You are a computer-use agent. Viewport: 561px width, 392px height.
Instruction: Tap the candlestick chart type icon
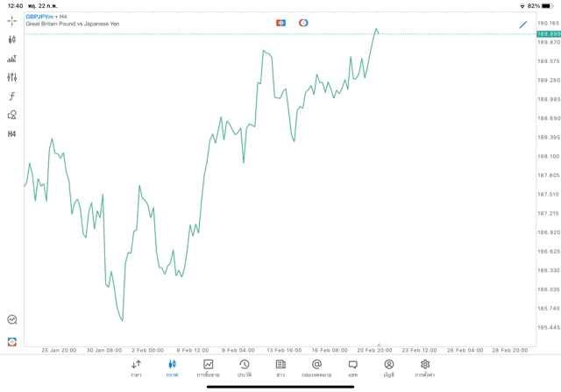tap(11, 39)
